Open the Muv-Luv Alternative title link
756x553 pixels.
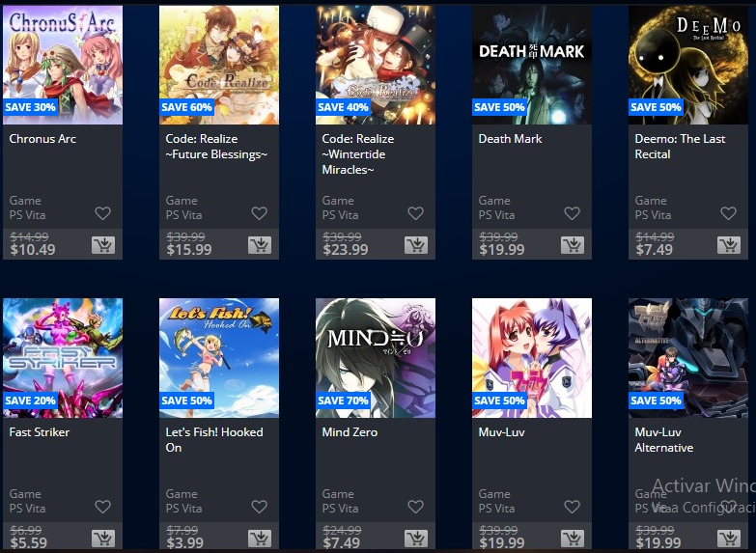coord(664,440)
